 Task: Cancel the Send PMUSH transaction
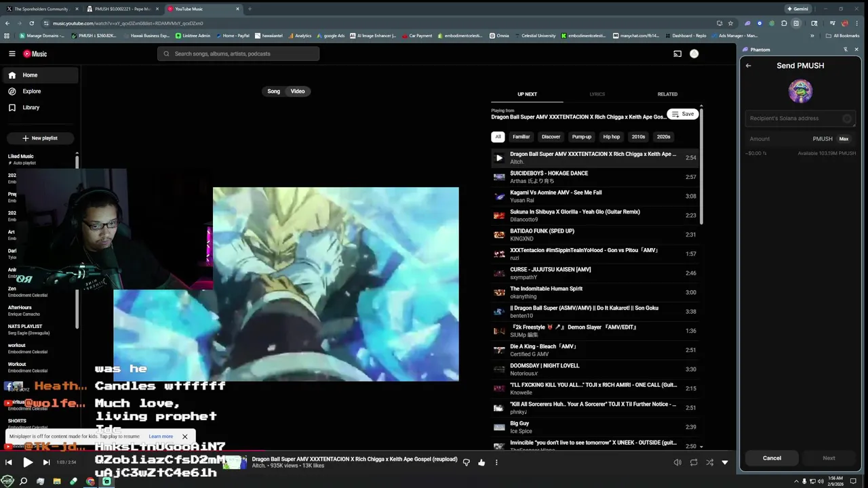772,458
